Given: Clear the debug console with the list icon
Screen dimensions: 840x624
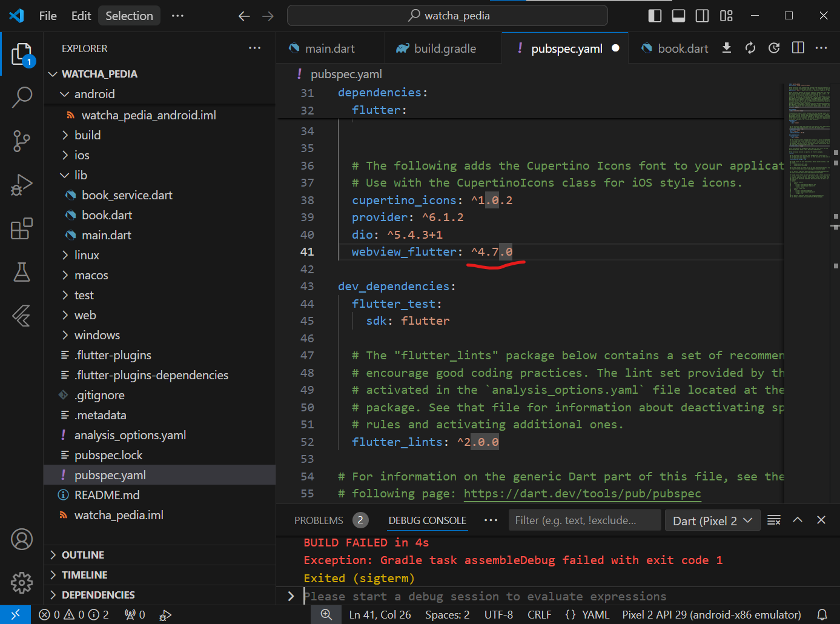Looking at the screenshot, I should (774, 520).
